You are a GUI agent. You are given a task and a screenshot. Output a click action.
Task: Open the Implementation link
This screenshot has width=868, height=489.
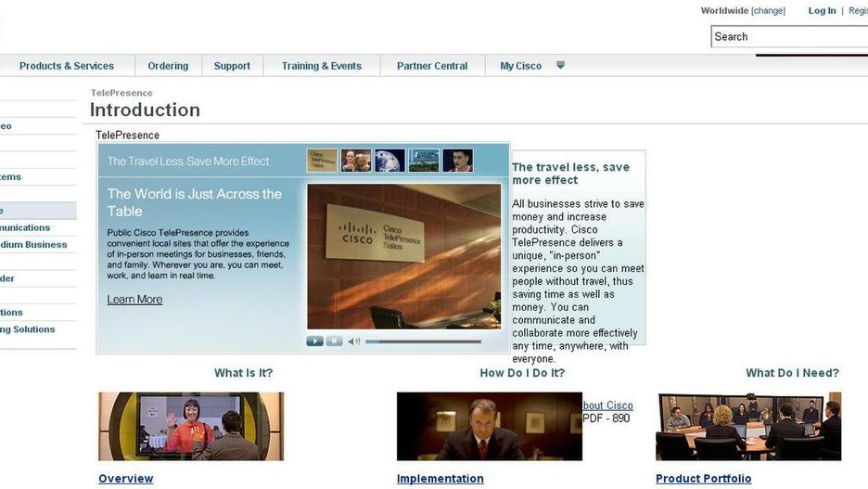tap(440, 479)
